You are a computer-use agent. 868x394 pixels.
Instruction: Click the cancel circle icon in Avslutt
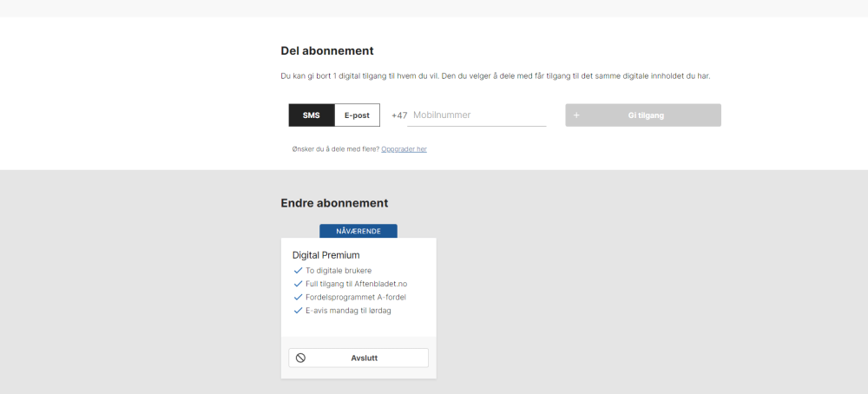coord(300,358)
